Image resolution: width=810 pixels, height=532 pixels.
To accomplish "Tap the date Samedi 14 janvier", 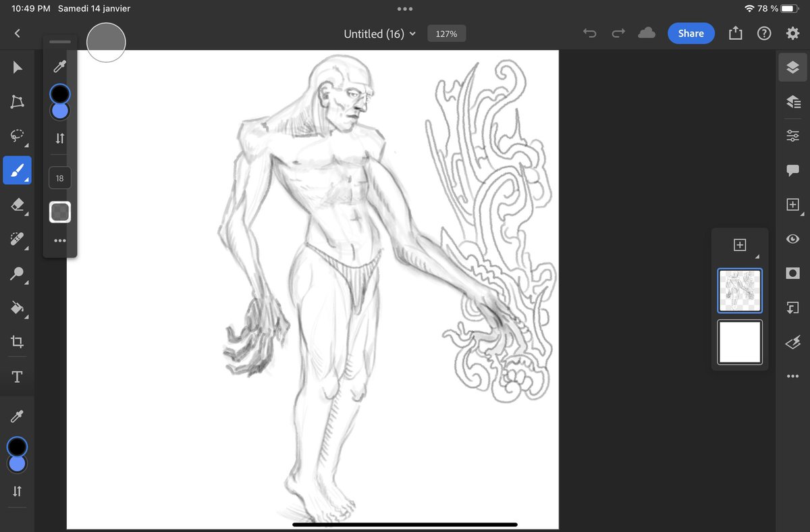I will pyautogui.click(x=94, y=9).
